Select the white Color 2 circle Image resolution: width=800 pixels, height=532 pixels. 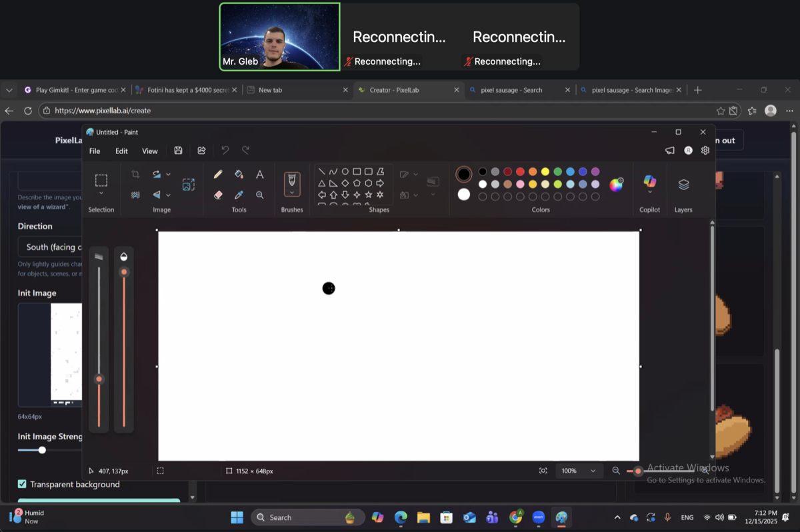(x=464, y=195)
